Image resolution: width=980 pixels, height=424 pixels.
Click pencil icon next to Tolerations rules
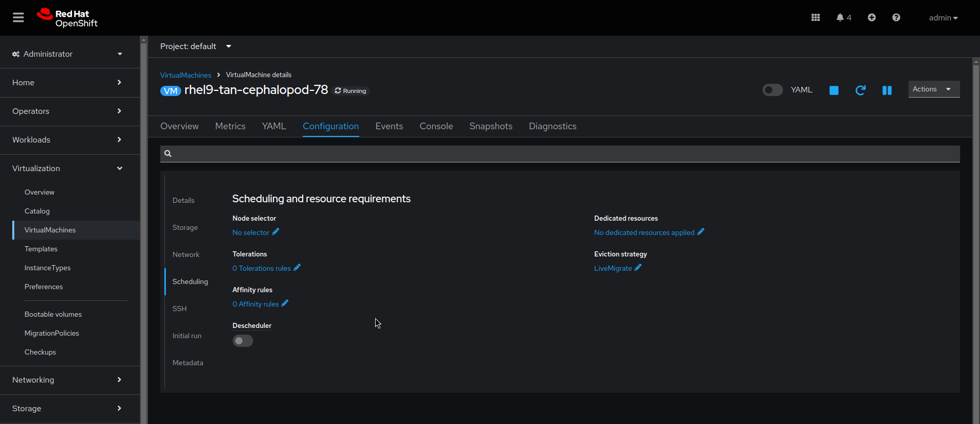coord(297,268)
